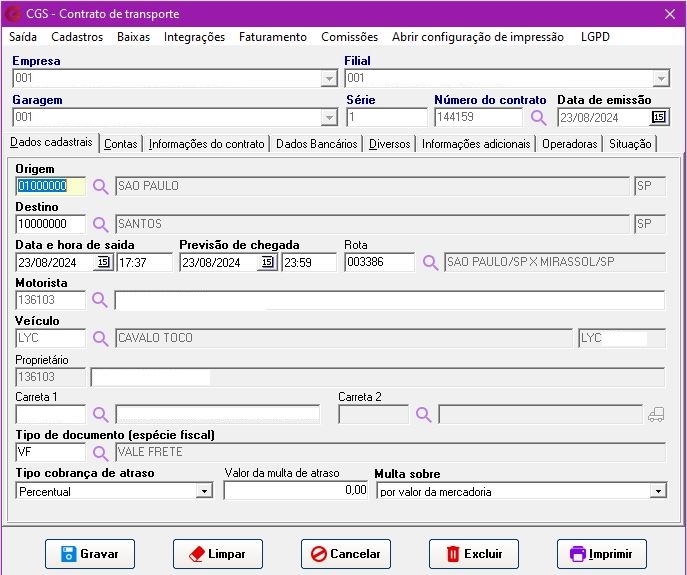Image resolution: width=687 pixels, height=575 pixels.
Task: Click the Veículo code field LYC
Action: pyautogui.click(x=50, y=338)
